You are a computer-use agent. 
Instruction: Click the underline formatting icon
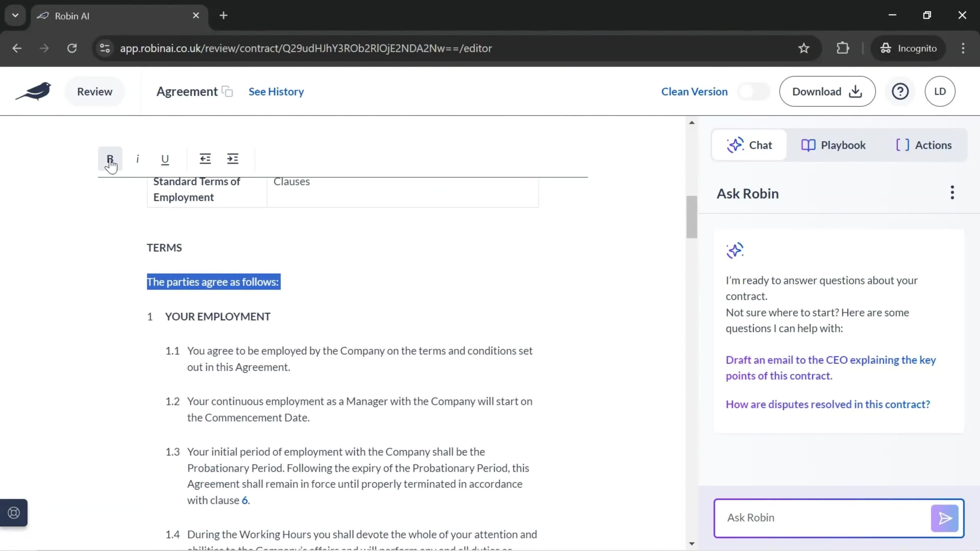(165, 159)
